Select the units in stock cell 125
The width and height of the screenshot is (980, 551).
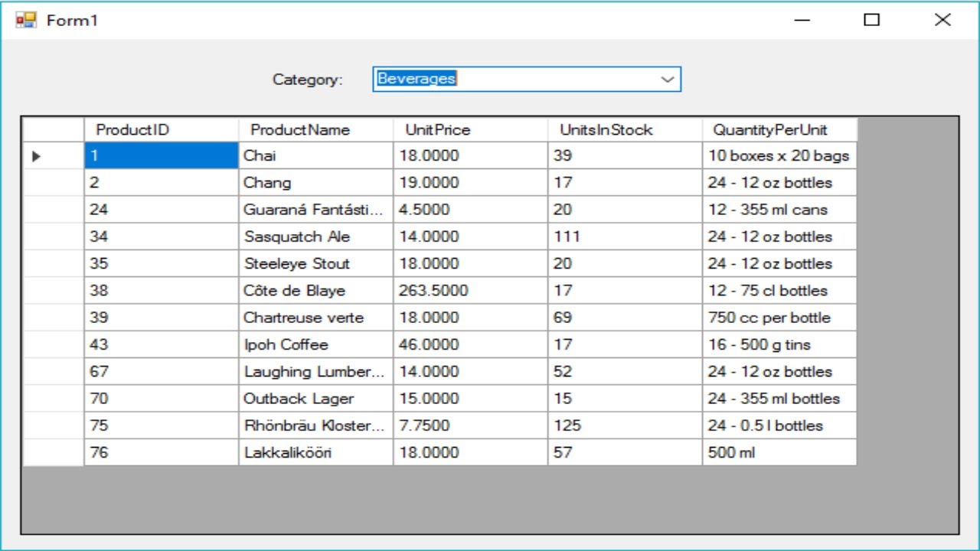[626, 425]
